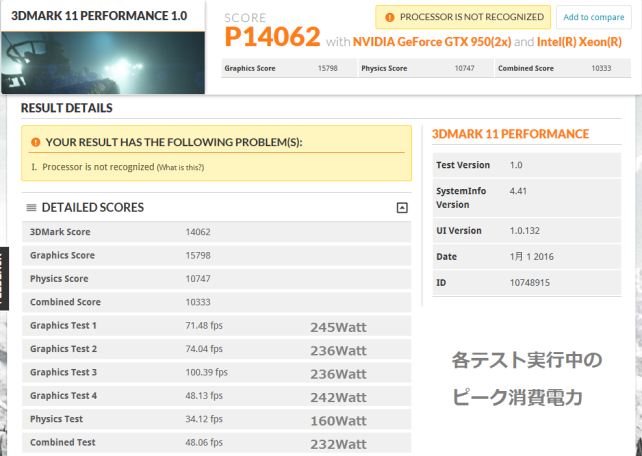642x456 pixels.
Task: Click the 'Processor is not recognized' problem text
Action: 98,167
